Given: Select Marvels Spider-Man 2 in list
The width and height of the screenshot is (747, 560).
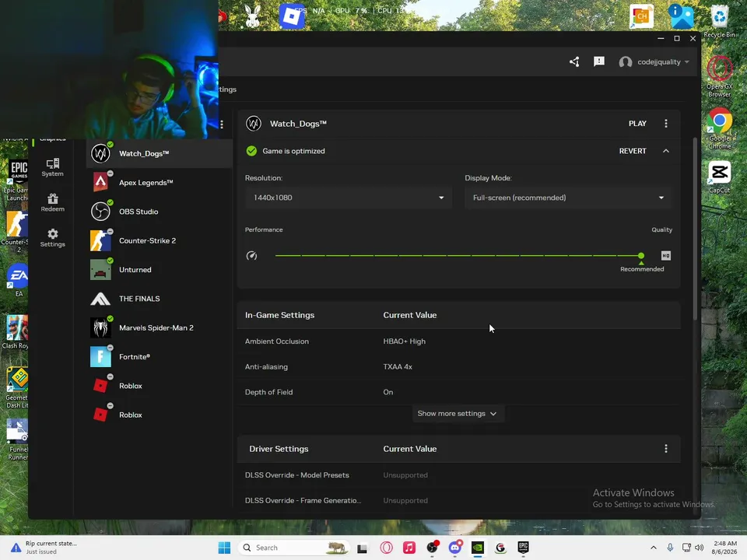Looking at the screenshot, I should click(x=159, y=327).
